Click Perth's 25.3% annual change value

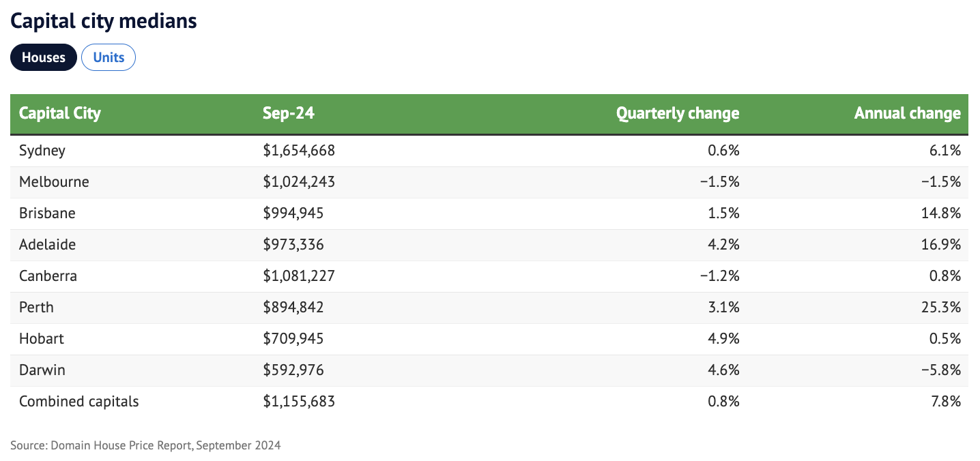click(942, 308)
